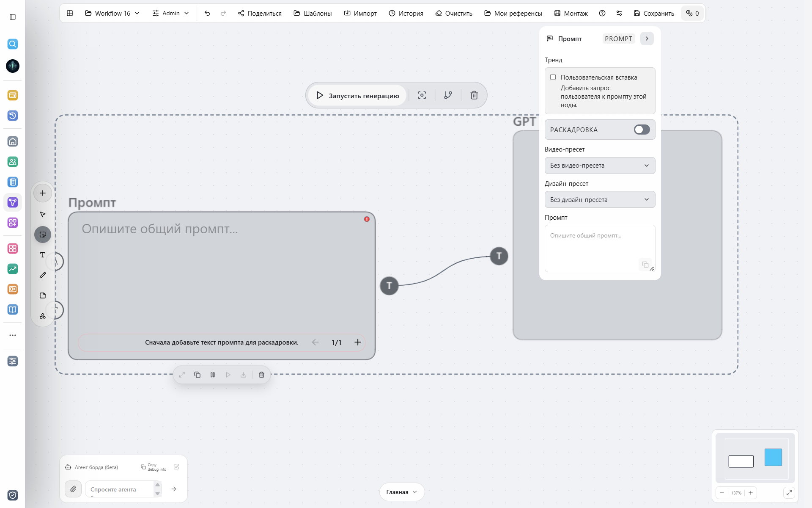The height and width of the screenshot is (508, 812).
Task: Click the branch fork icon
Action: [x=448, y=95]
